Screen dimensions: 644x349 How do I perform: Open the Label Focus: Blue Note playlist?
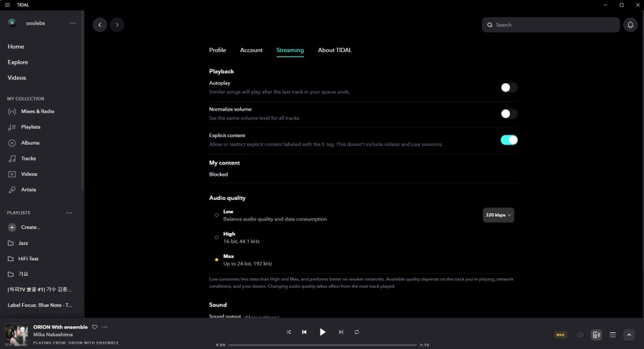39,305
